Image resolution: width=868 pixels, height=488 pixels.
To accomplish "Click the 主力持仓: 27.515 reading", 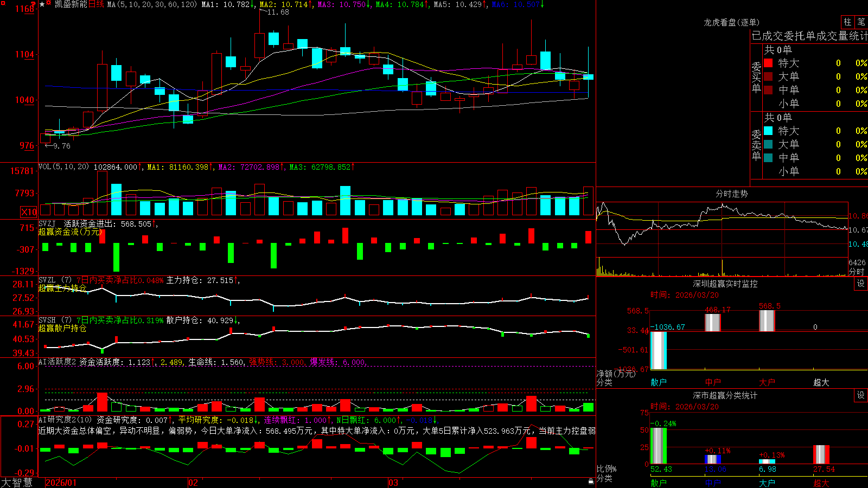I will pos(202,280).
